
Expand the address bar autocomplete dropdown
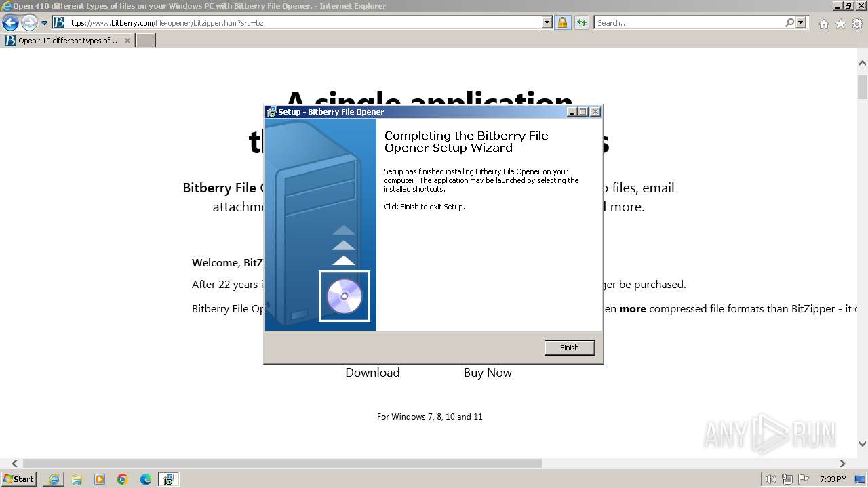[547, 22]
